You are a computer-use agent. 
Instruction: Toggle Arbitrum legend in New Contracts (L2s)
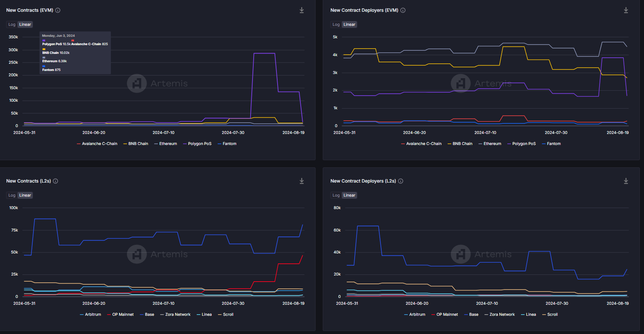90,315
